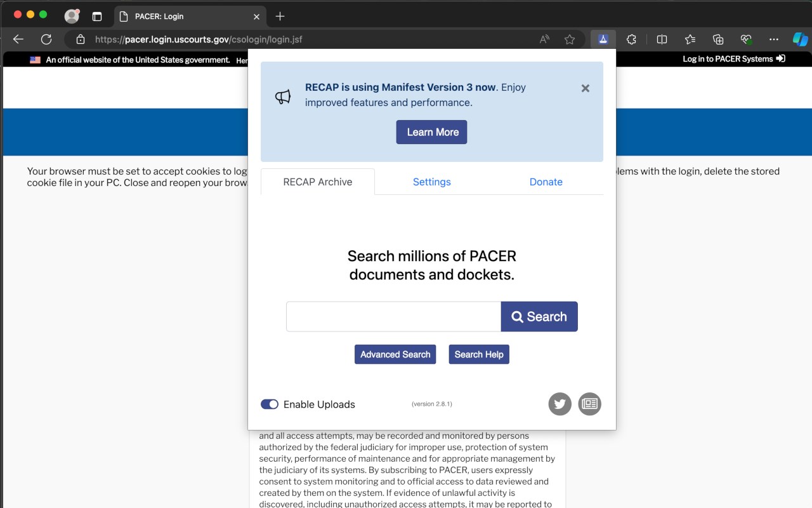
Task: Open Browser Essentials heart icon
Action: pos(746,39)
